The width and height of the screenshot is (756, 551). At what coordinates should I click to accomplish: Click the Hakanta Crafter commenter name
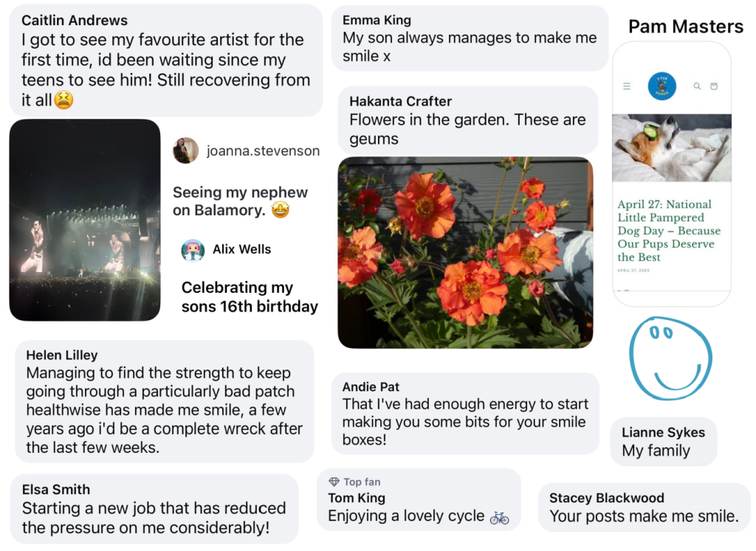coord(400,102)
